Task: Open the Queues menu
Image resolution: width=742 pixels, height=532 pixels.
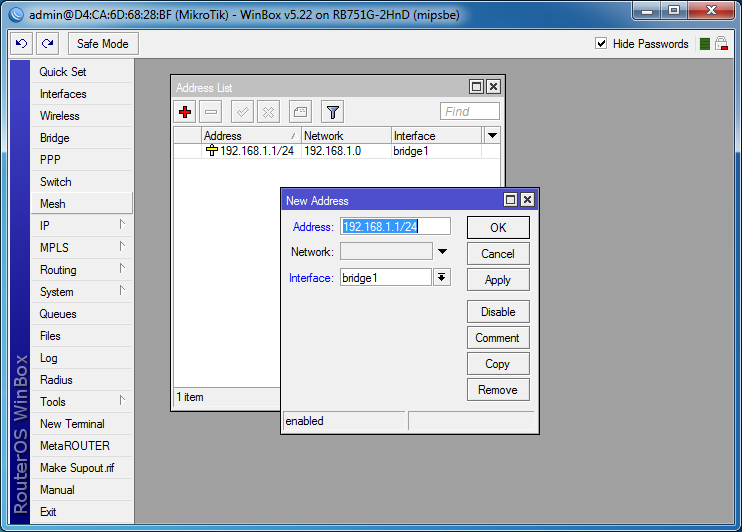Action: pos(81,314)
